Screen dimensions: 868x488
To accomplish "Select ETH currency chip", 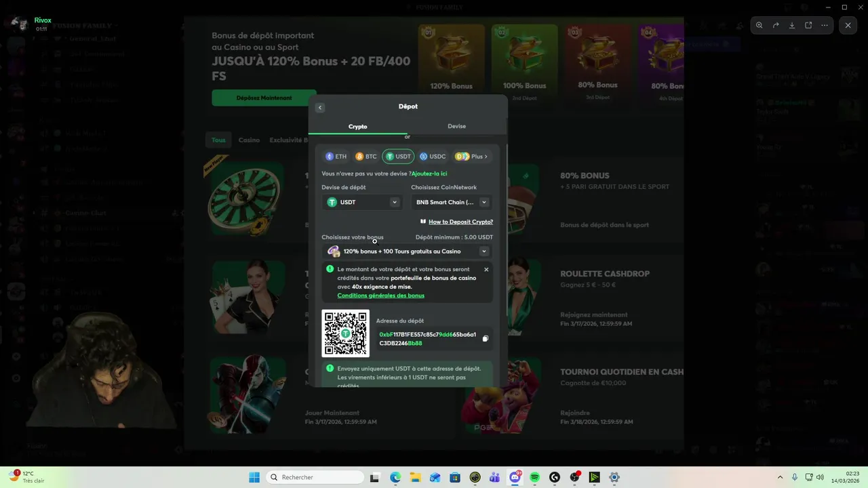I will [x=336, y=157].
